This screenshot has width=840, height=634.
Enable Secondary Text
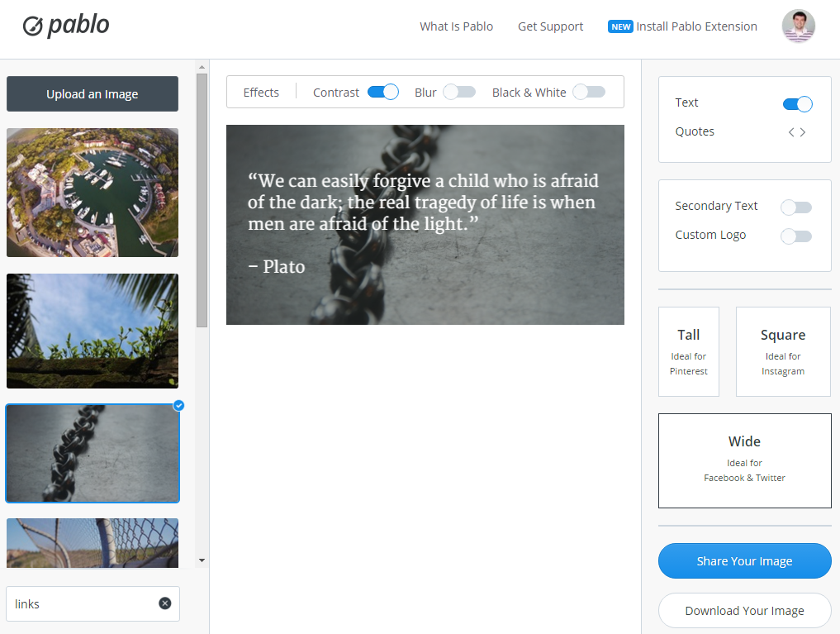[795, 207]
